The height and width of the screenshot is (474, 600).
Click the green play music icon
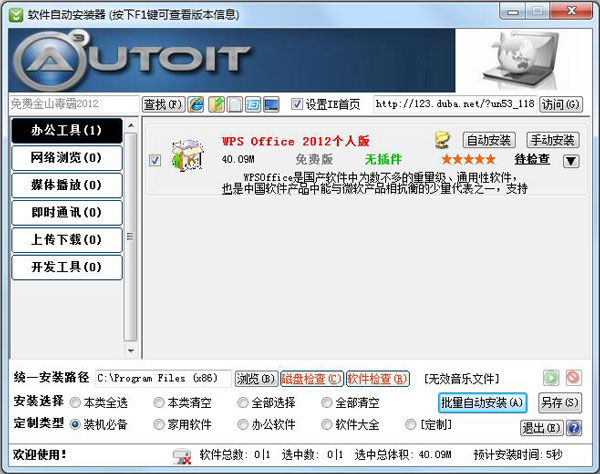(551, 378)
